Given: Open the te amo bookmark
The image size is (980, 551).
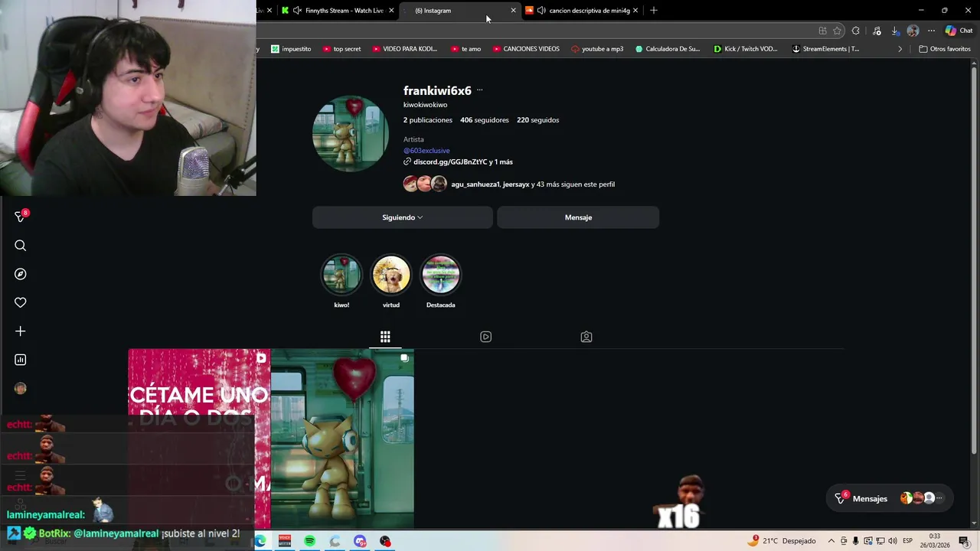Looking at the screenshot, I should point(465,49).
